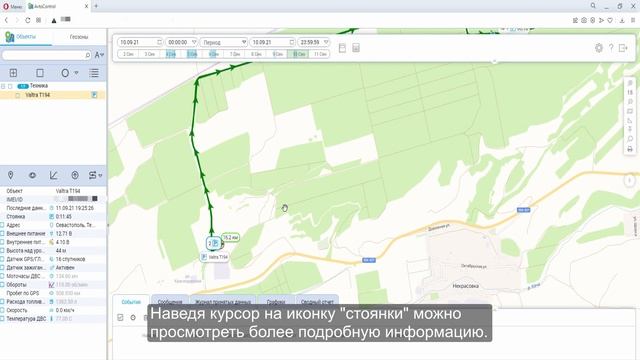
Task: Tick the Датчик зажигания checkbox
Action: pos(2,268)
